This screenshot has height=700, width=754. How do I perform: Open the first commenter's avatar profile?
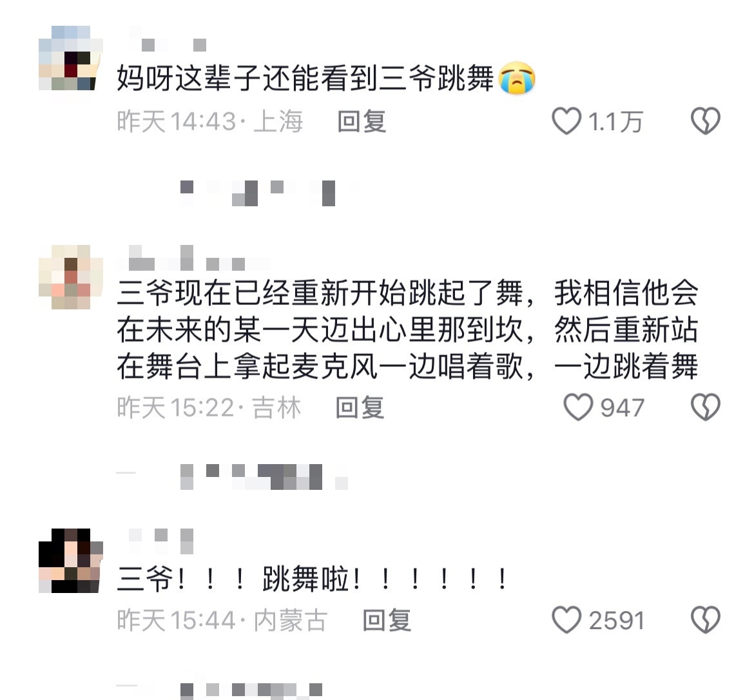[71, 58]
